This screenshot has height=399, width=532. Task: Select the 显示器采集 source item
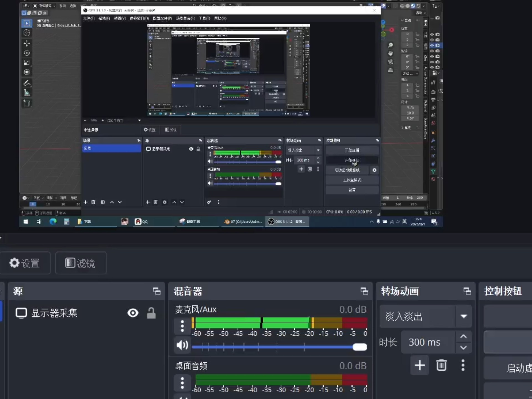pyautogui.click(x=54, y=313)
